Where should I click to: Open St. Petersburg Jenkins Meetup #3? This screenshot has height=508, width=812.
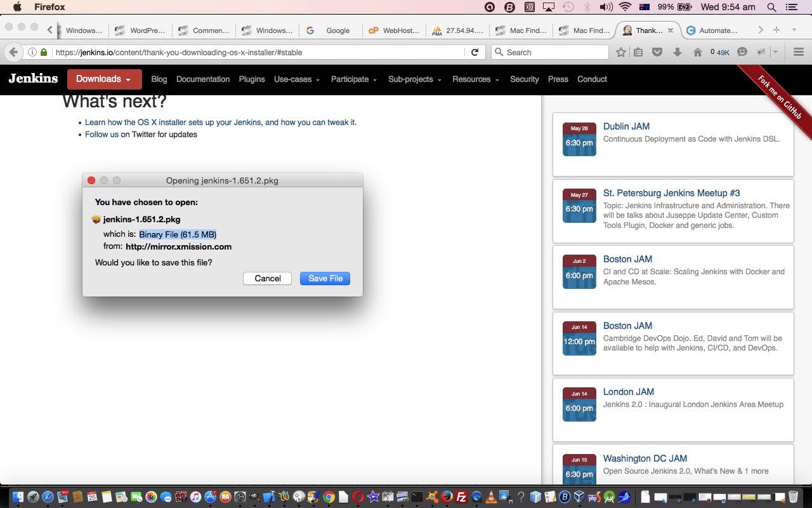[x=671, y=193]
